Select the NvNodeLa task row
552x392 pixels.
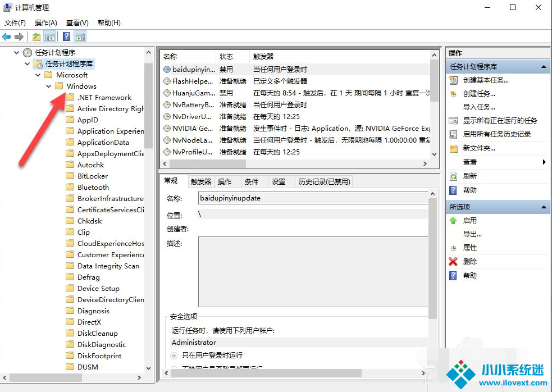tap(295, 140)
